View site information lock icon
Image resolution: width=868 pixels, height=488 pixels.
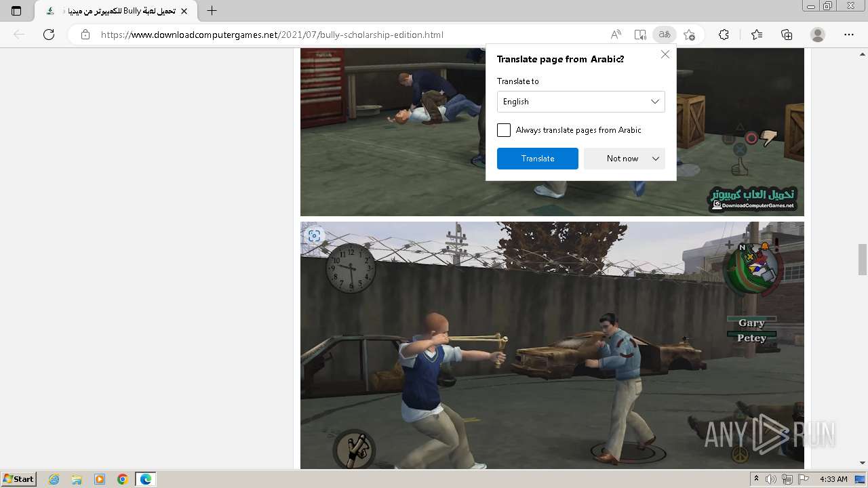click(x=85, y=35)
